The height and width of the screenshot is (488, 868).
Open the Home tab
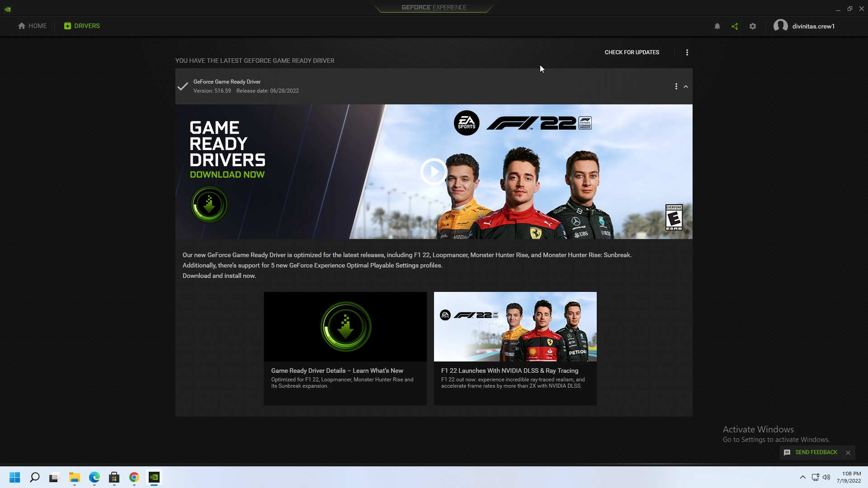coord(32,26)
